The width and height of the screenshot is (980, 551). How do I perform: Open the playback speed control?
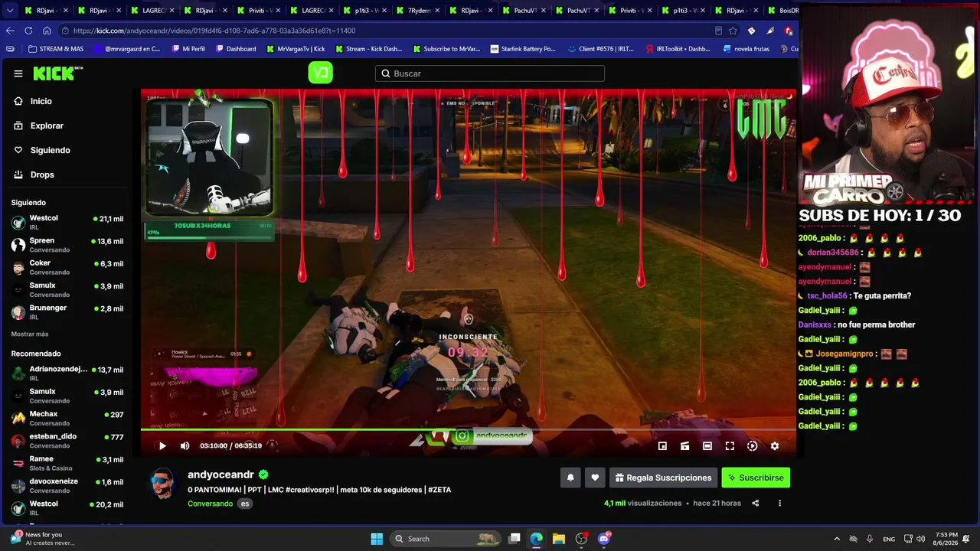point(752,446)
